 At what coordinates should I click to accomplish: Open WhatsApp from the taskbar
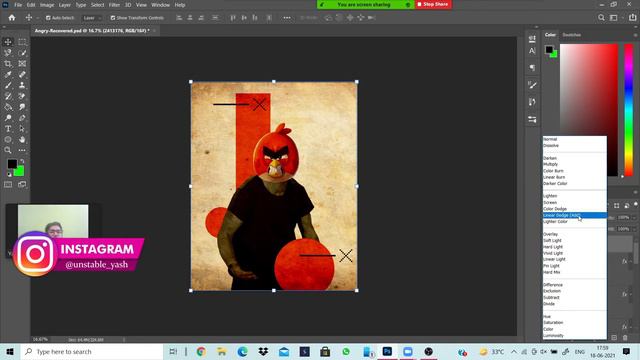pos(346,351)
